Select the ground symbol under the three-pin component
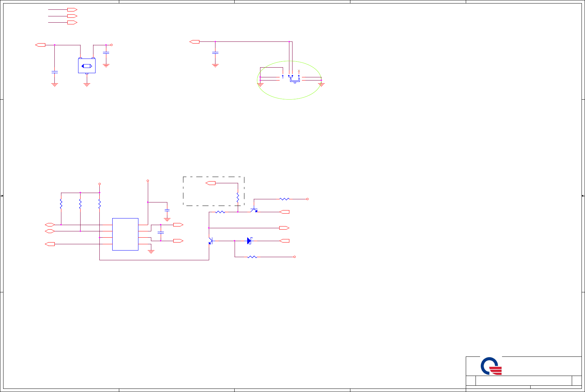 [87, 85]
